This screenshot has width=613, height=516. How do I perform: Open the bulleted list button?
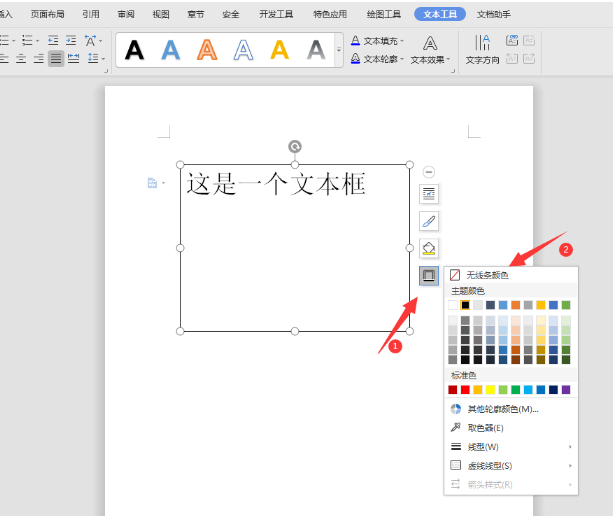click(6, 40)
